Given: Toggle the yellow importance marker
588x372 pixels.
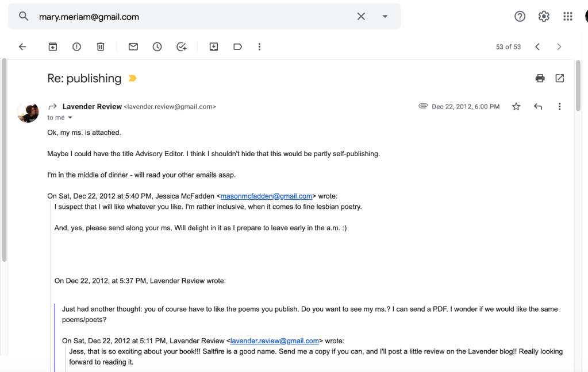Looking at the screenshot, I should 133,79.
